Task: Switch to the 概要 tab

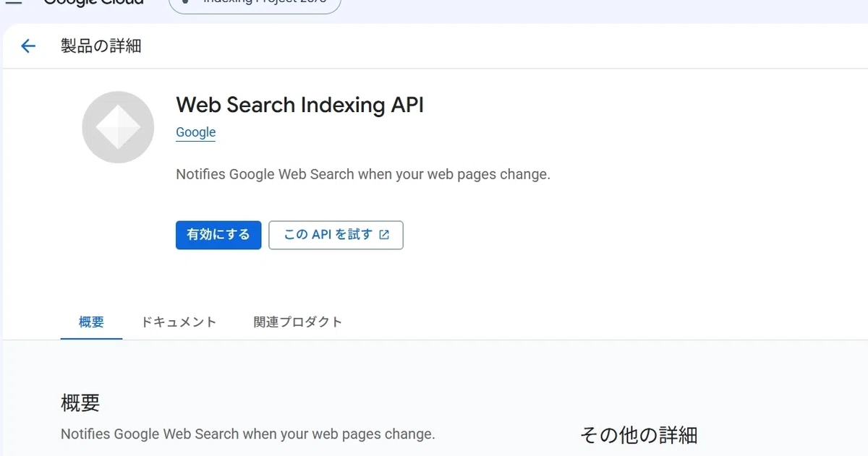Action: tap(91, 322)
